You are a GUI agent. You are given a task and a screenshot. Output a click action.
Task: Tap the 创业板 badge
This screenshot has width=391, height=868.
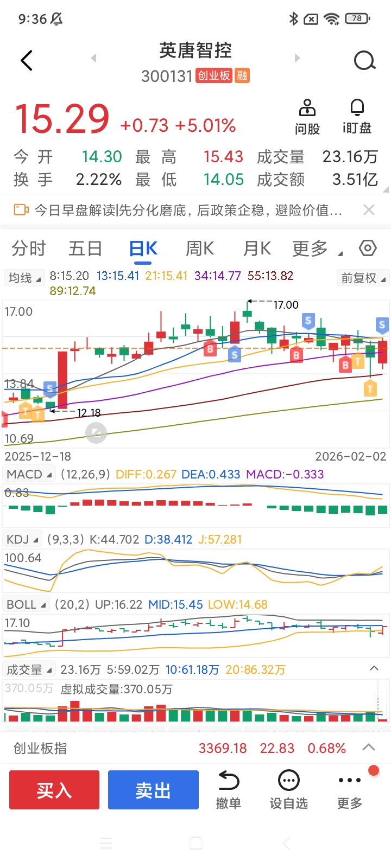pyautogui.click(x=214, y=75)
